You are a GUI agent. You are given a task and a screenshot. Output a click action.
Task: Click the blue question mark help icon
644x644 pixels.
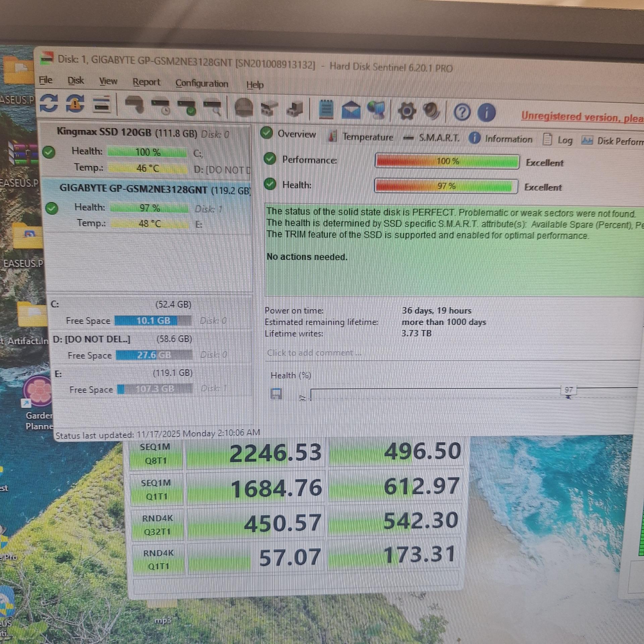pos(462,112)
